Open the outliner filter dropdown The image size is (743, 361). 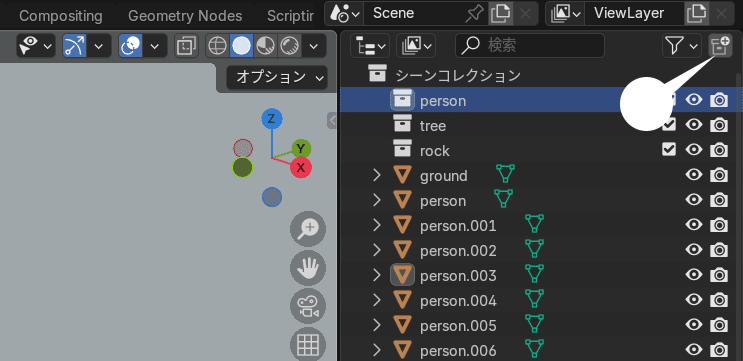pos(681,46)
